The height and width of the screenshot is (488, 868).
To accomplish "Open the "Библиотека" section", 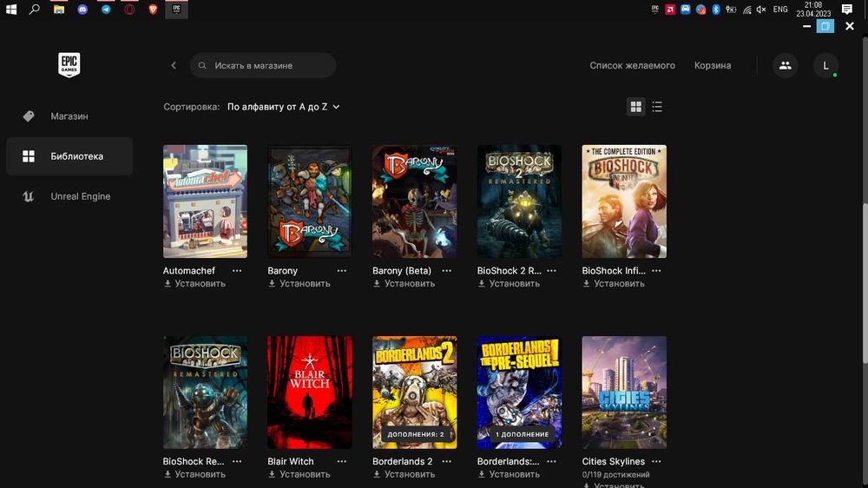I will (69, 156).
